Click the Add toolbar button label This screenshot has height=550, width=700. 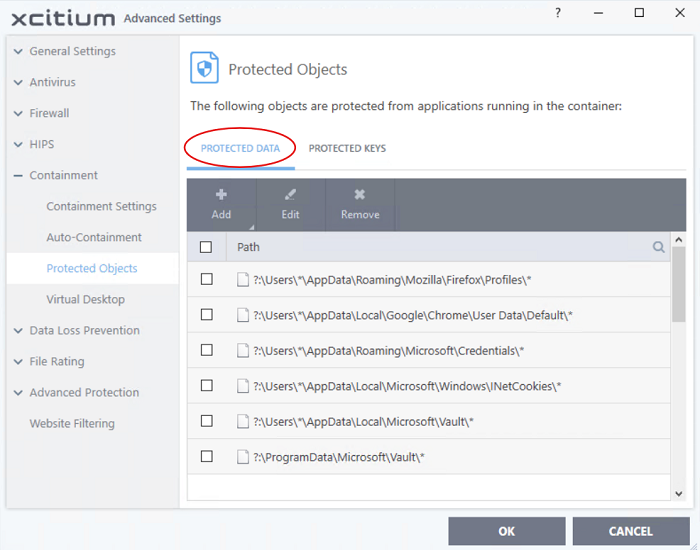tap(221, 215)
